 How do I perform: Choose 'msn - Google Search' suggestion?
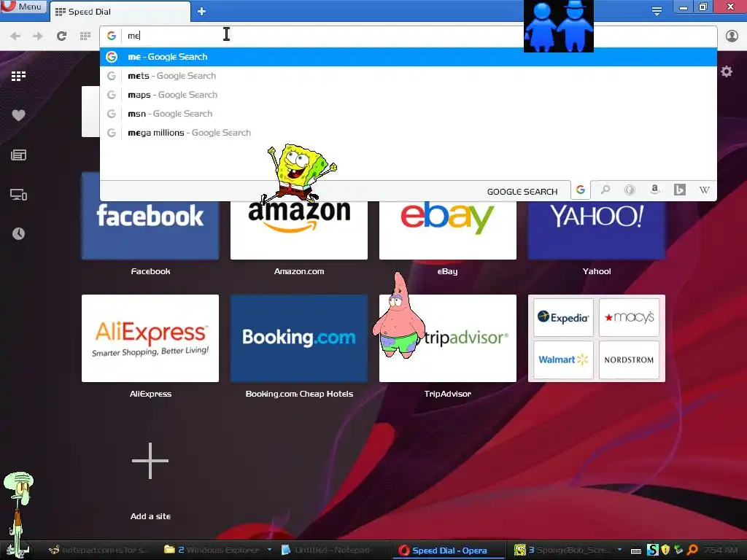(x=409, y=114)
